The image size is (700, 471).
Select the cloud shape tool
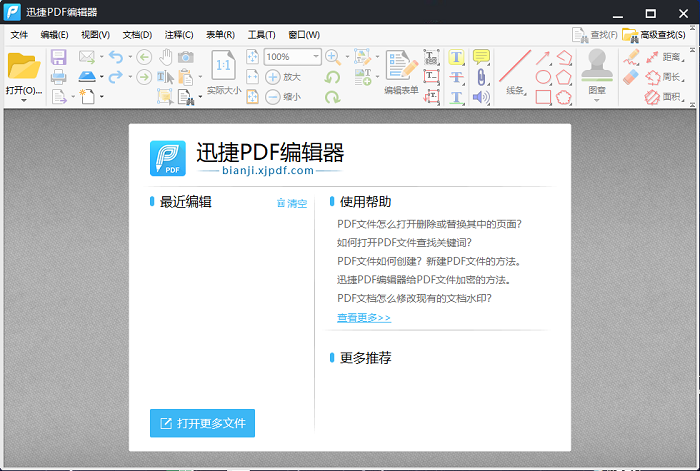click(x=564, y=96)
